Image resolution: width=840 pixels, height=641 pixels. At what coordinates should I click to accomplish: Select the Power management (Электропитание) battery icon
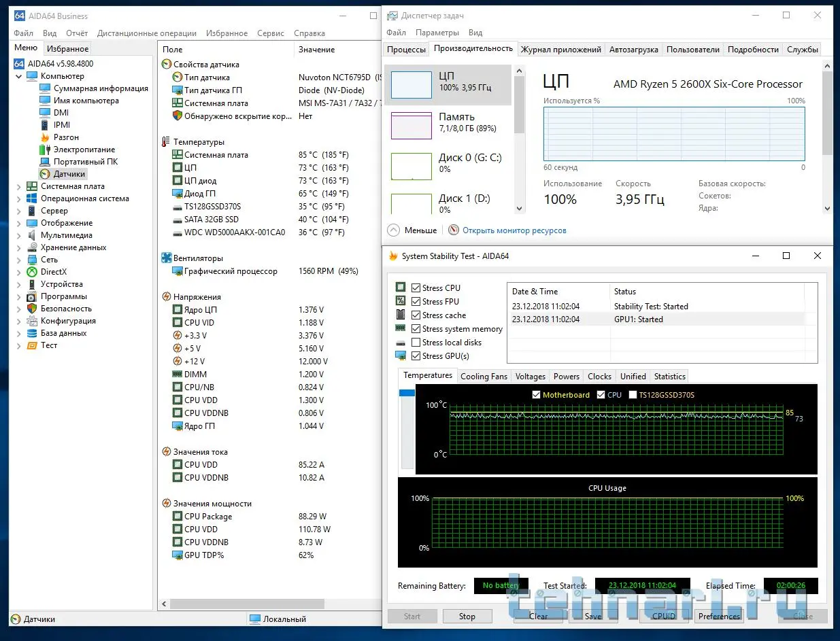tap(46, 150)
